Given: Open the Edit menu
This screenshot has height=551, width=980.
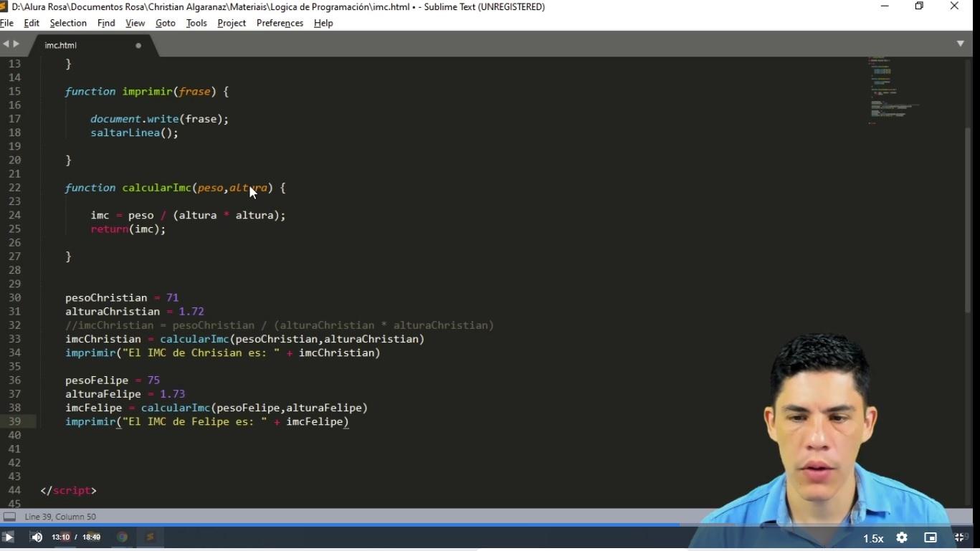Looking at the screenshot, I should tap(32, 23).
